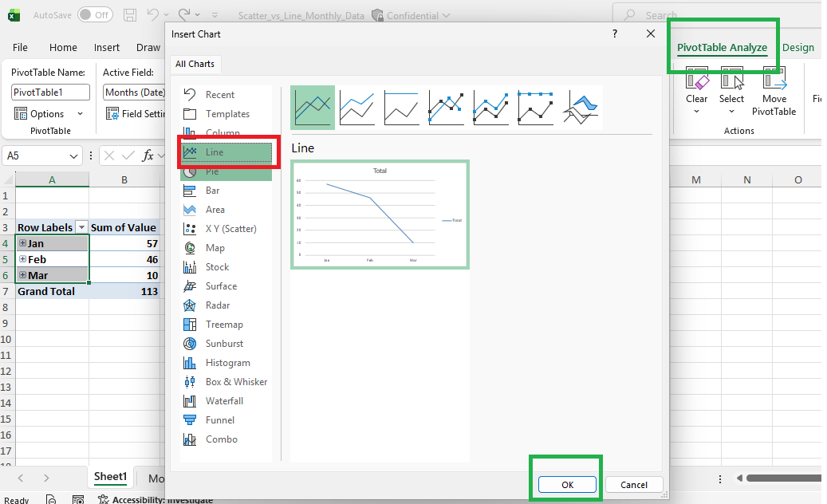
Task: Choose the 3-D Line chart subtype
Action: click(580, 108)
